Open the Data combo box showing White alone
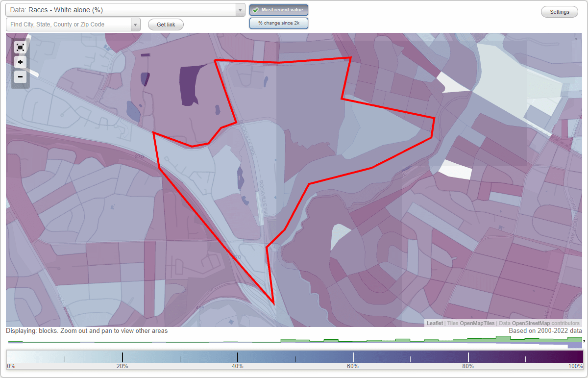588x378 pixels. tap(122, 9)
